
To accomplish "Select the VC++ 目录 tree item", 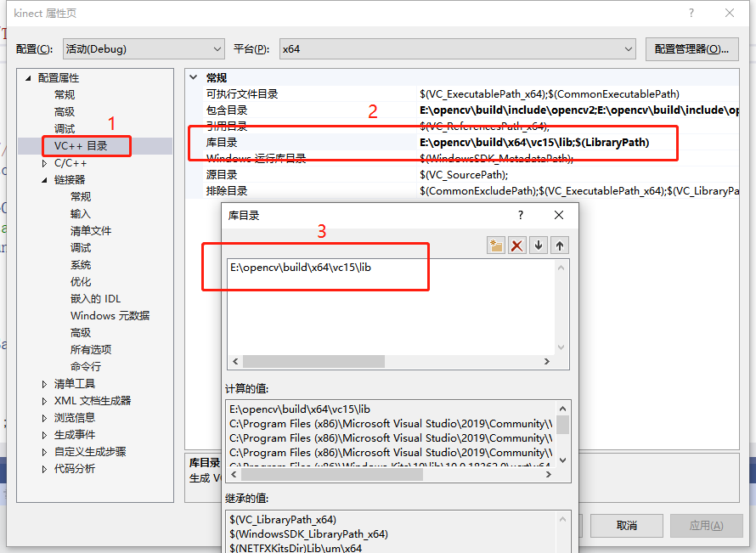I will pos(81,146).
